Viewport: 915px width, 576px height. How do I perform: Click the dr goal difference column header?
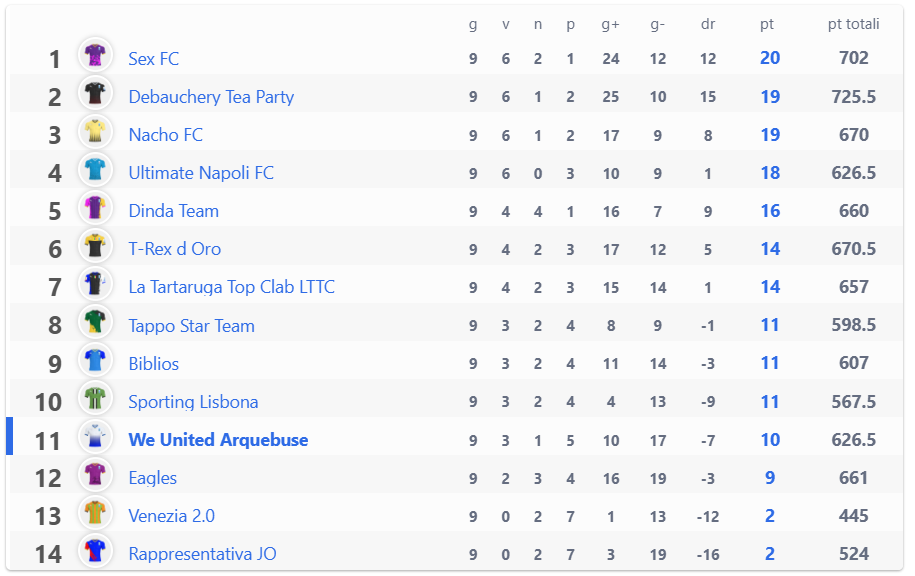click(x=708, y=24)
